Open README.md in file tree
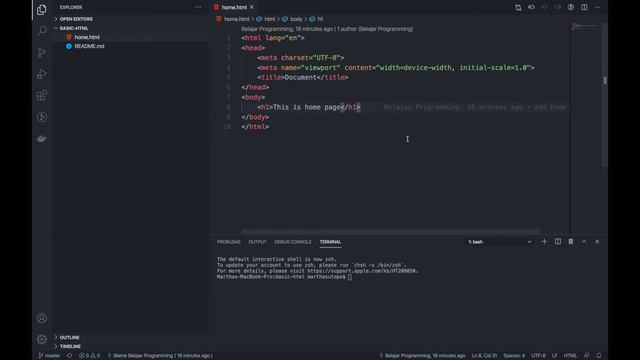 89,46
